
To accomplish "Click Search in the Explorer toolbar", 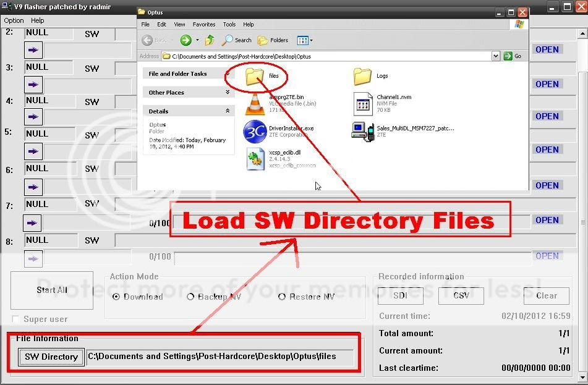I will (x=236, y=40).
